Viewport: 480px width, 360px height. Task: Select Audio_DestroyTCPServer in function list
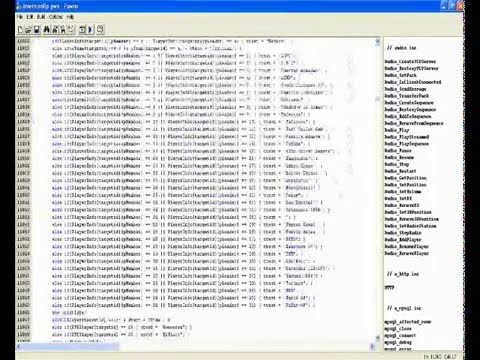(x=412, y=68)
